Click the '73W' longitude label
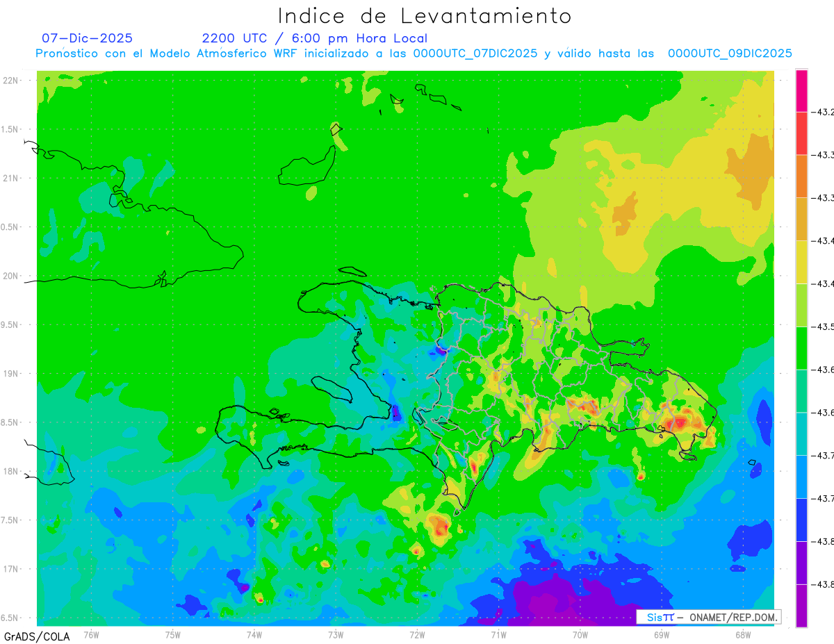834x644 pixels. click(x=336, y=635)
